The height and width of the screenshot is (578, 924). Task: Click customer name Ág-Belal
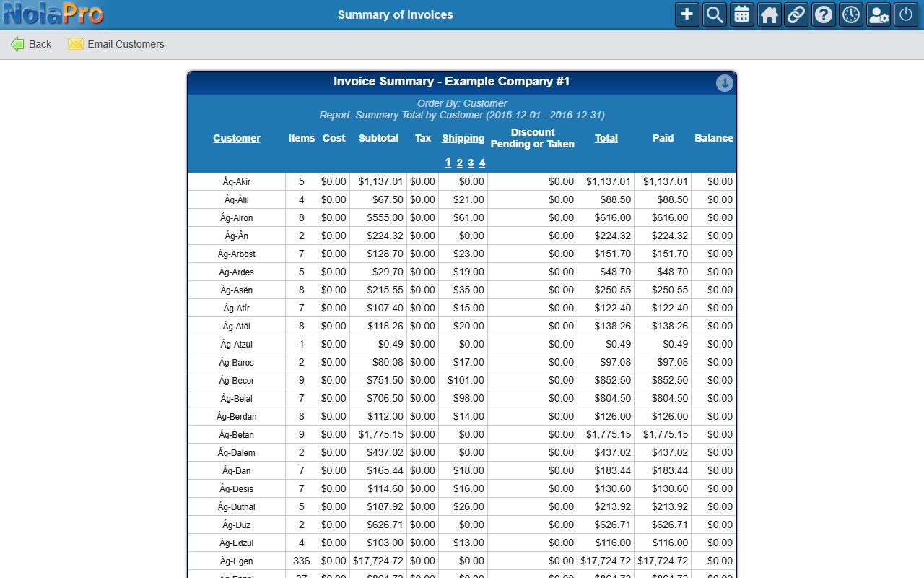tap(237, 399)
